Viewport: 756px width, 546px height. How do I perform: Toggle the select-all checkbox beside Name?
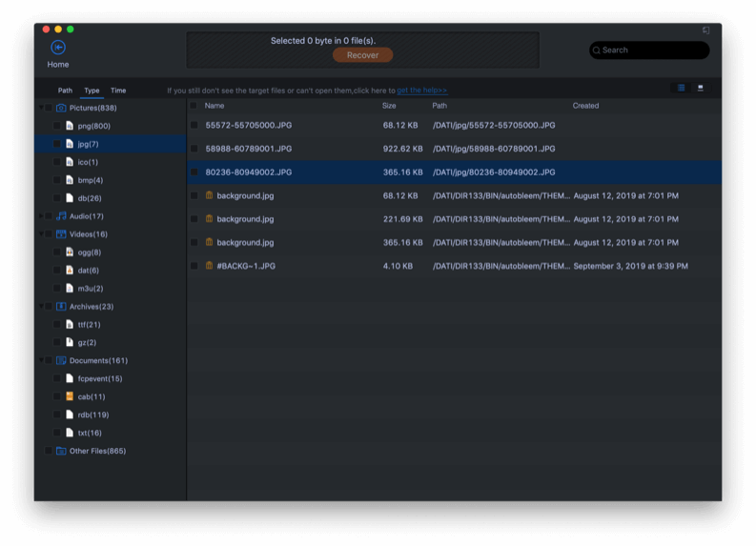(x=194, y=106)
